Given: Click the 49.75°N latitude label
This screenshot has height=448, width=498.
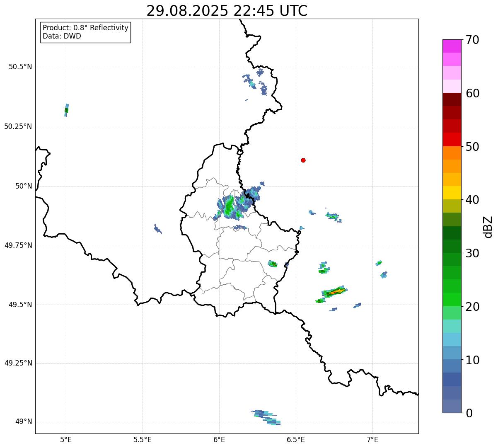Looking at the screenshot, I should click(18, 245).
